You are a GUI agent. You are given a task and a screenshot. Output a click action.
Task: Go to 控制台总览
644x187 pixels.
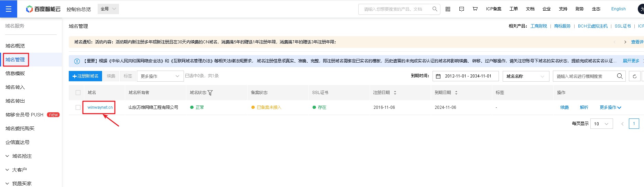pyautogui.click(x=79, y=9)
